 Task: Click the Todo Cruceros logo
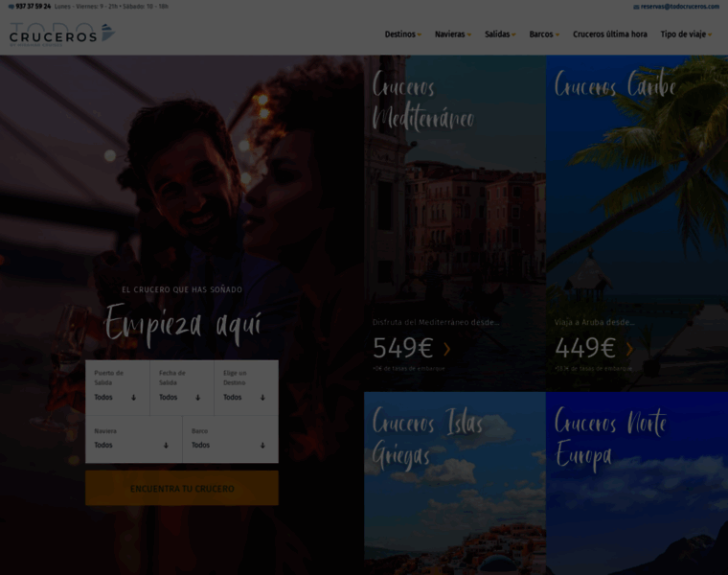point(62,34)
